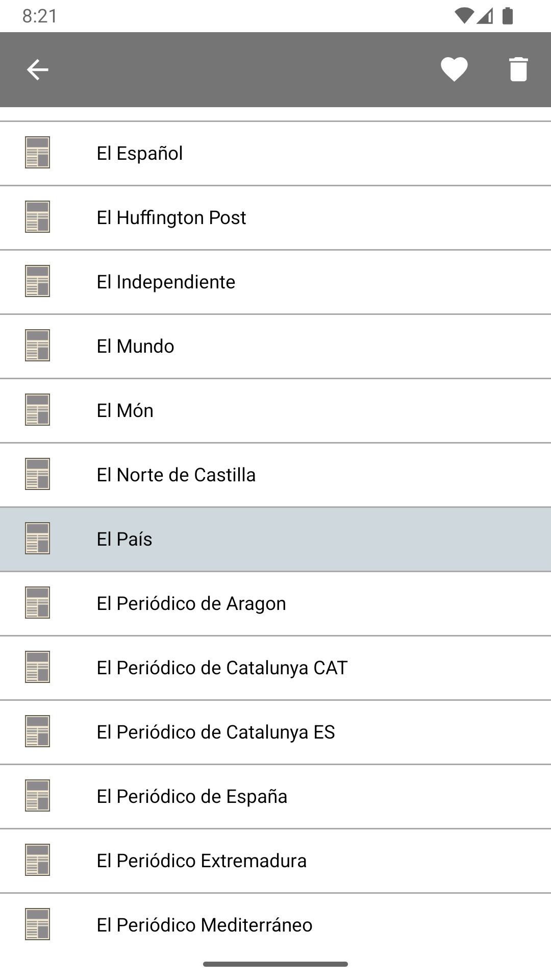This screenshot has height=980, width=551.
Task: Choose El Mundo in the list
Action: click(x=135, y=346)
